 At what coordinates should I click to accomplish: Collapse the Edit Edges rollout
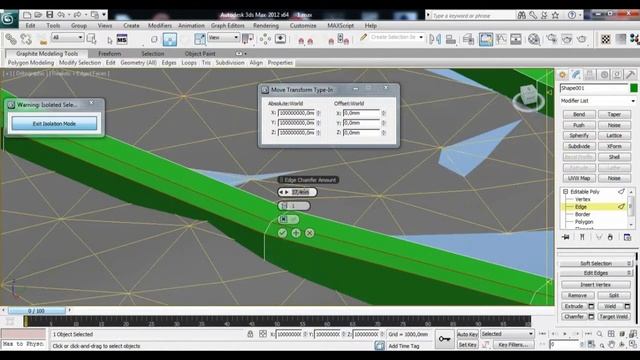pos(596,273)
